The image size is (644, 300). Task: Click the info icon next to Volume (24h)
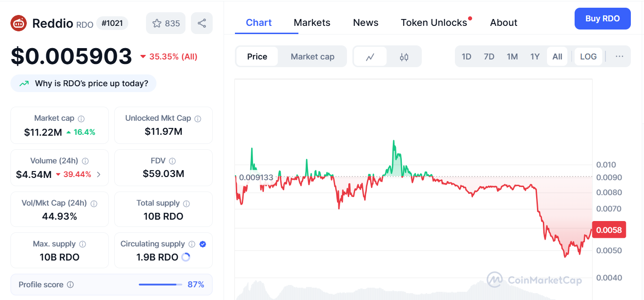[85, 161]
